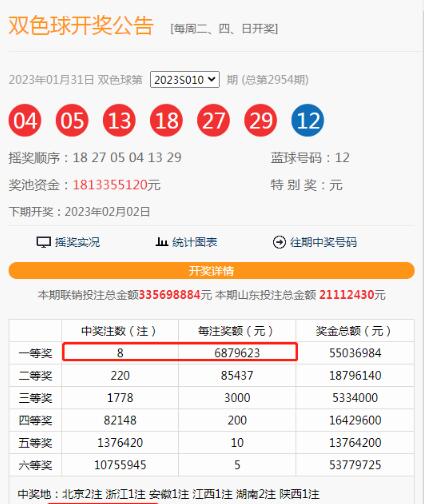Click red ball number 04
Viewport: 424px width, 504px height.
click(25, 120)
